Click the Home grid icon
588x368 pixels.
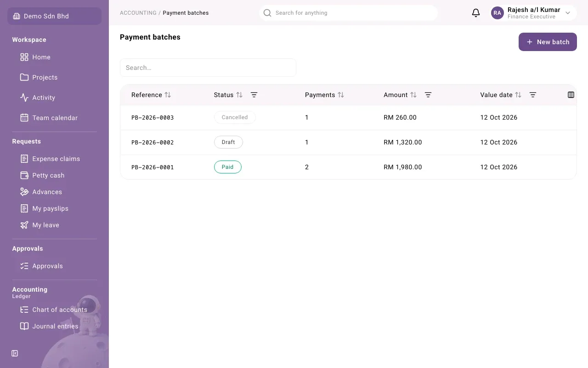coord(24,57)
